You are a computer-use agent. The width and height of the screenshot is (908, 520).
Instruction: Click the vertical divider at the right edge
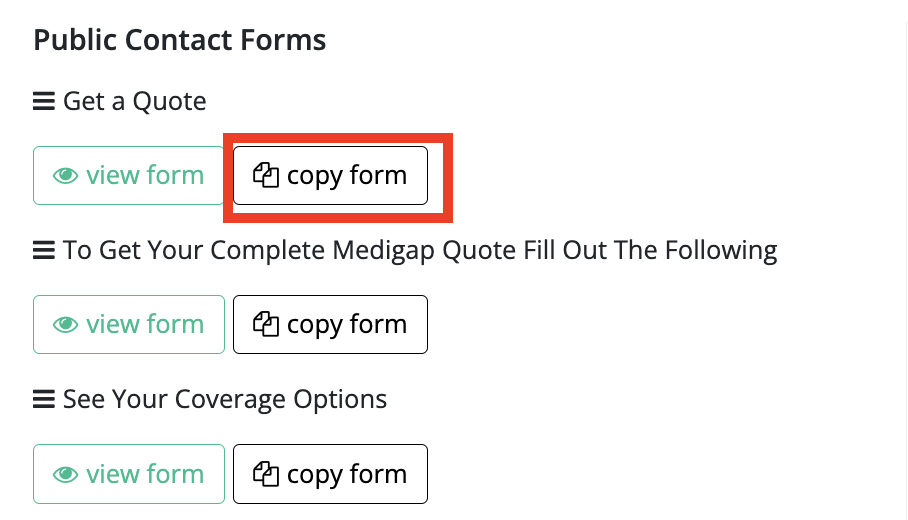(904, 270)
